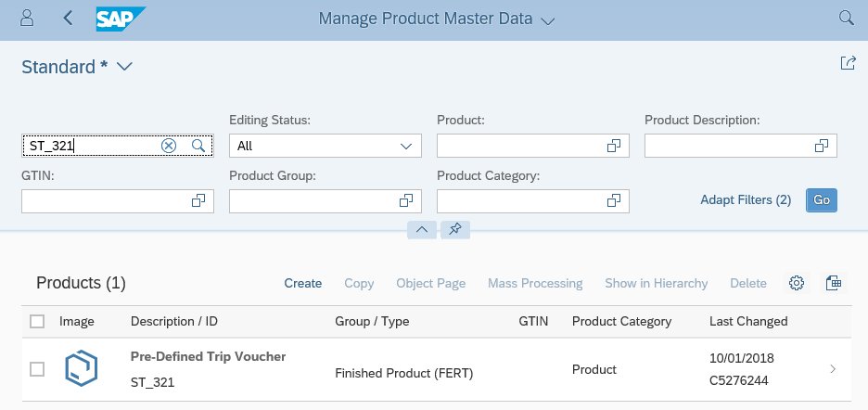The image size is (868, 410).
Task: Export table to spreadsheet icon
Action: 833,283
